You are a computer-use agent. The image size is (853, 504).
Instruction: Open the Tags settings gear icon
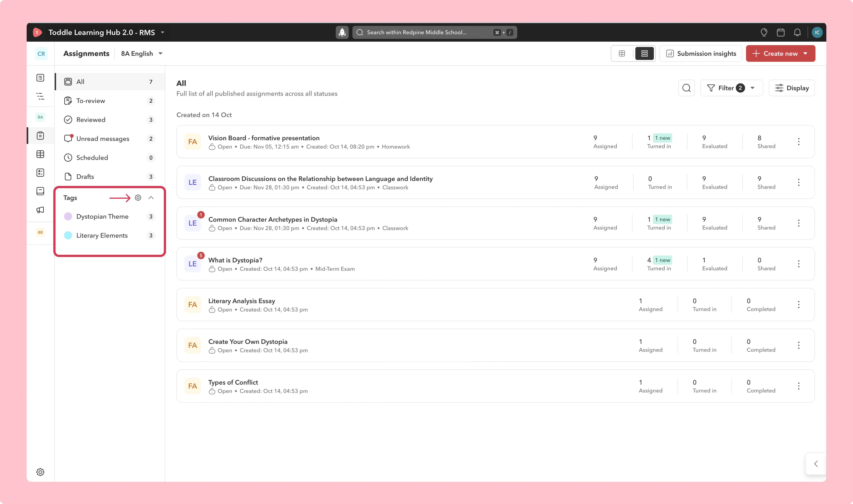pyautogui.click(x=138, y=198)
